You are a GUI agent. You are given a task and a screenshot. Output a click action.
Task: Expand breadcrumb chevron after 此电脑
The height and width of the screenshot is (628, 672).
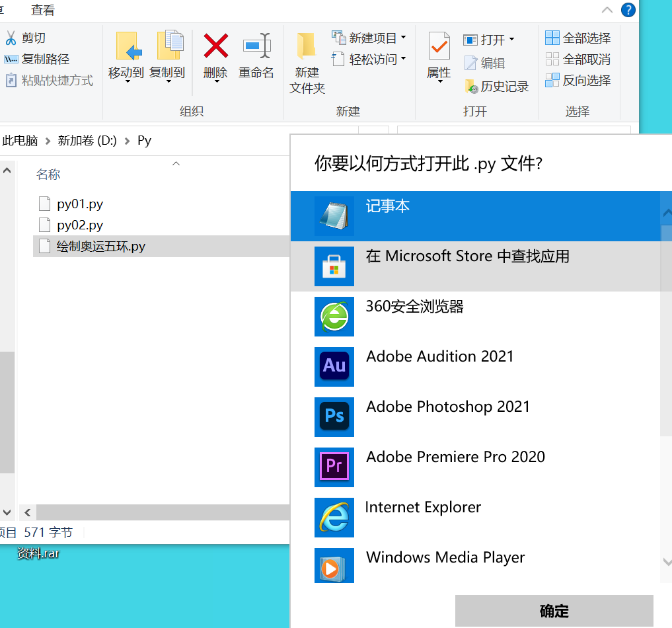click(48, 141)
